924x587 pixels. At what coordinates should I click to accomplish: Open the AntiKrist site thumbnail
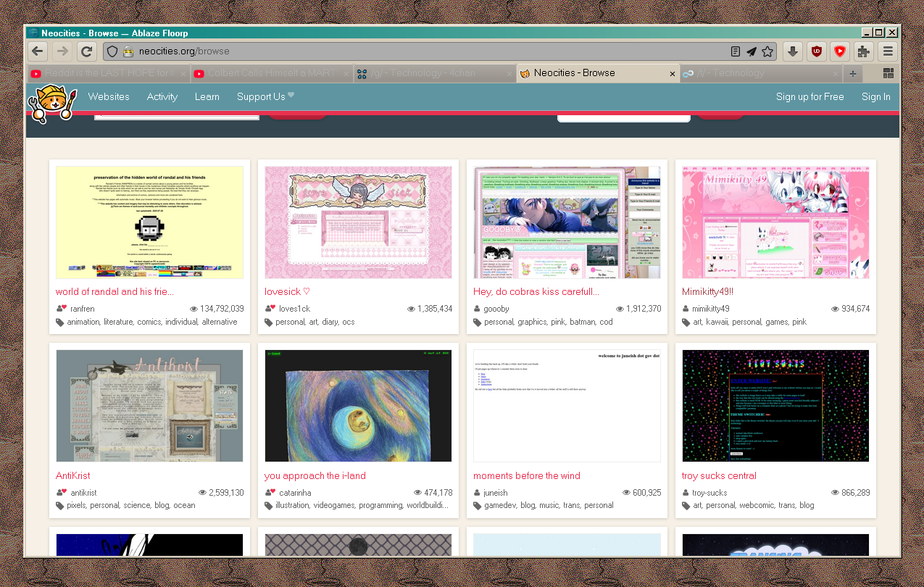tap(149, 406)
